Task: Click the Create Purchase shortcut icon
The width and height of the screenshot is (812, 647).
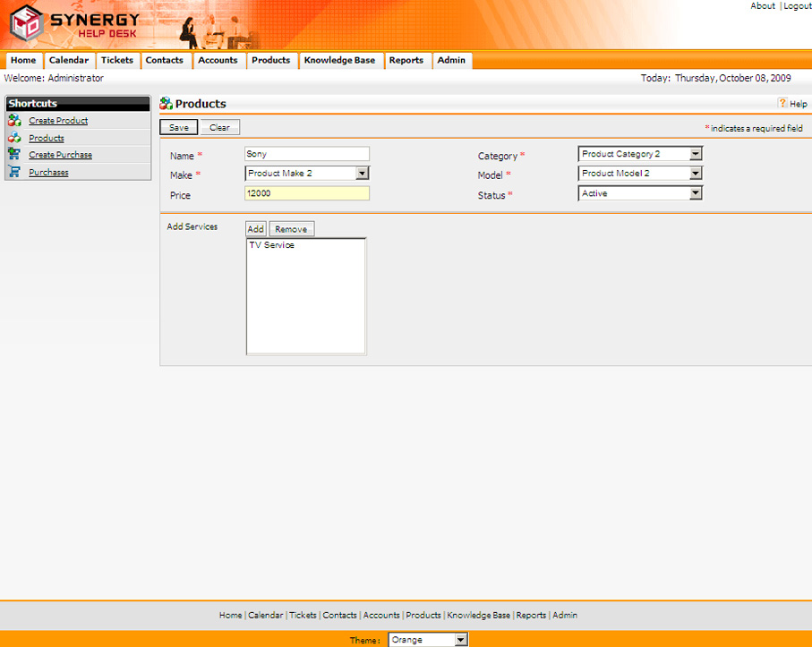Action: tap(13, 155)
